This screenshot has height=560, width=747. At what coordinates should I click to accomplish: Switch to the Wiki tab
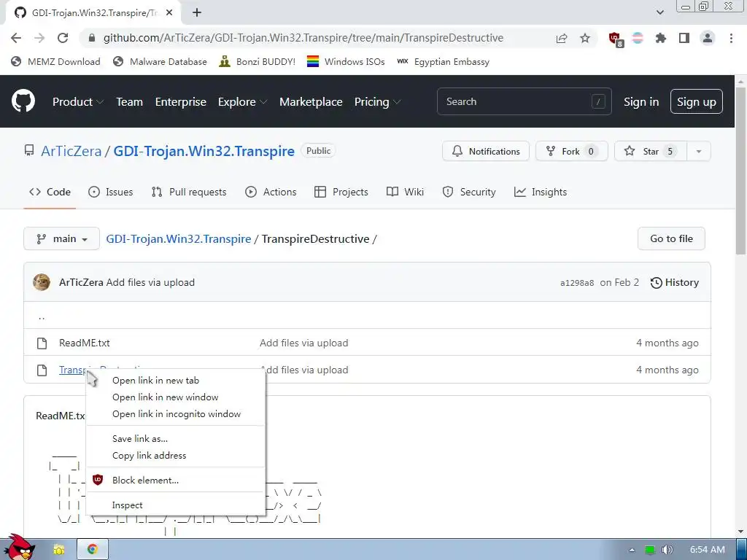405,192
